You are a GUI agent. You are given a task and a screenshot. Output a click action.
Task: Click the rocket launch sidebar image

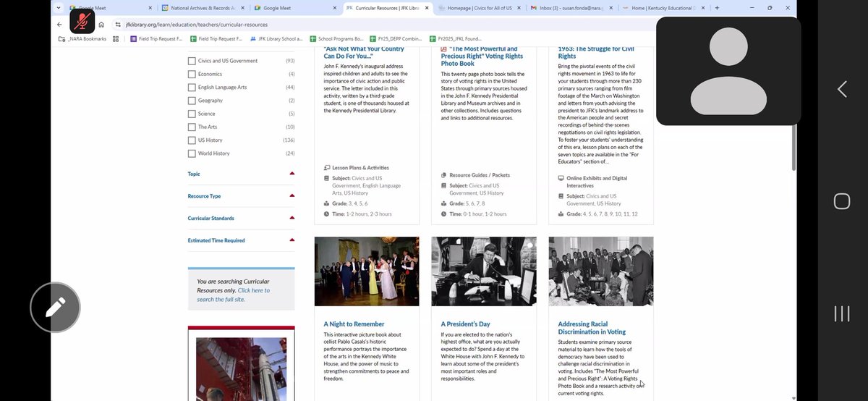241,369
